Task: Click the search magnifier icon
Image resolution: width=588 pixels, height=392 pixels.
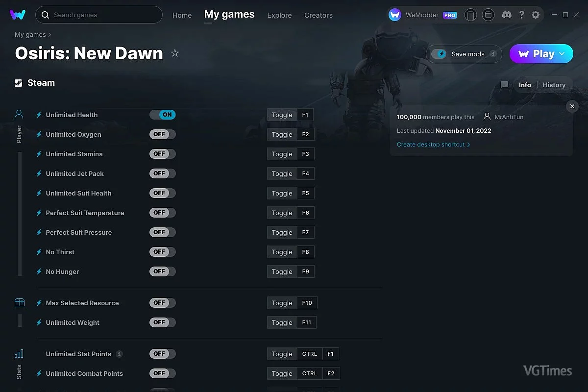Action: pos(45,15)
